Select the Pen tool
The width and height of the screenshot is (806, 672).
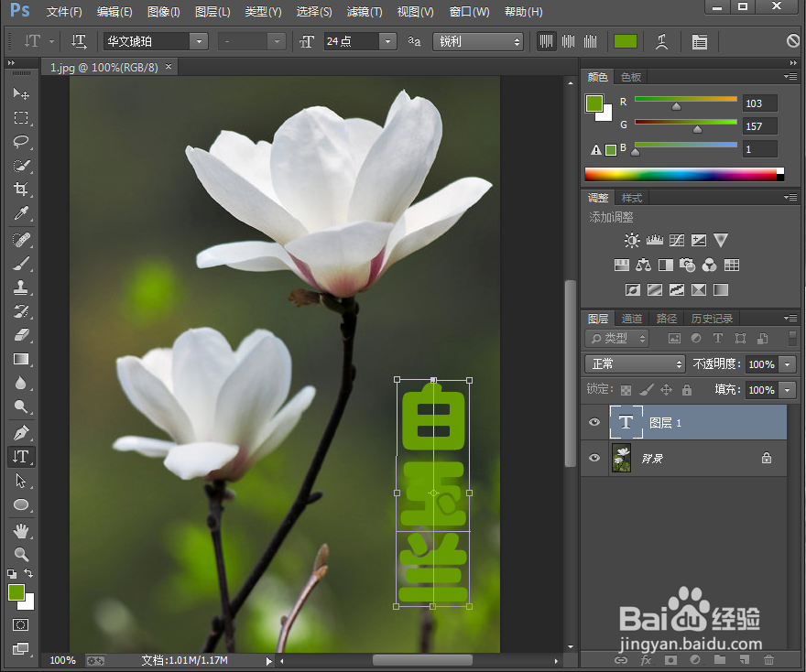[x=21, y=433]
